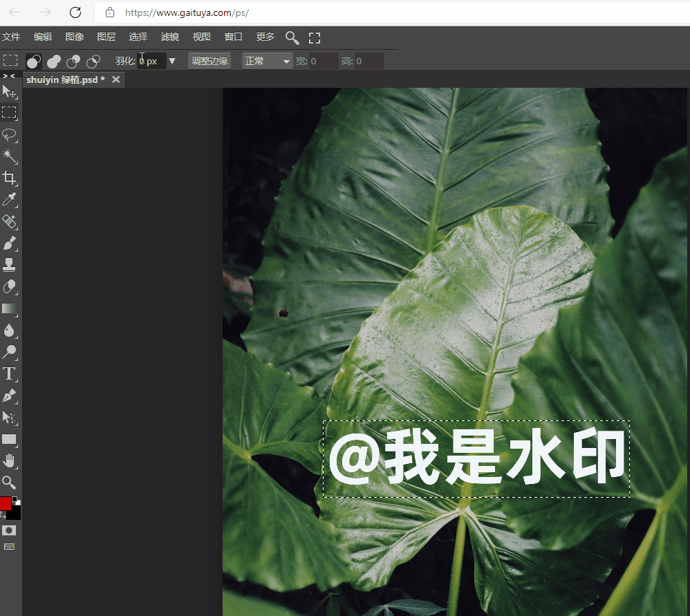Select the Eyedropper tool
The width and height of the screenshot is (690, 616).
click(x=10, y=200)
